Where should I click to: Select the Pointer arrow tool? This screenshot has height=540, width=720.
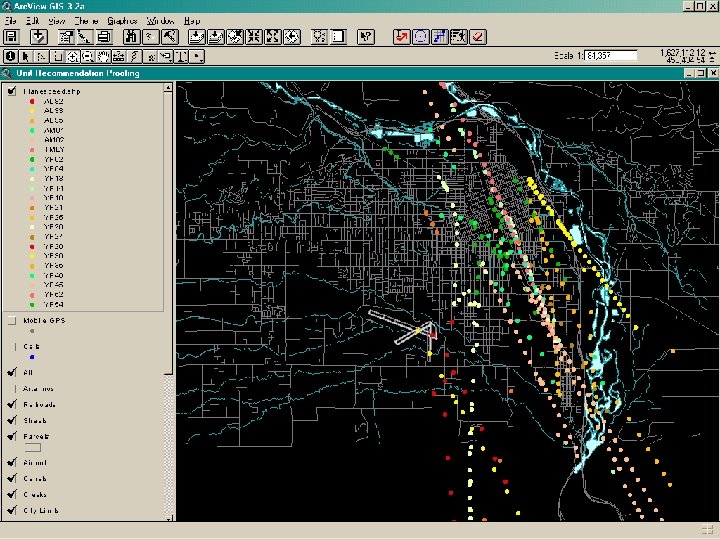click(x=27, y=56)
